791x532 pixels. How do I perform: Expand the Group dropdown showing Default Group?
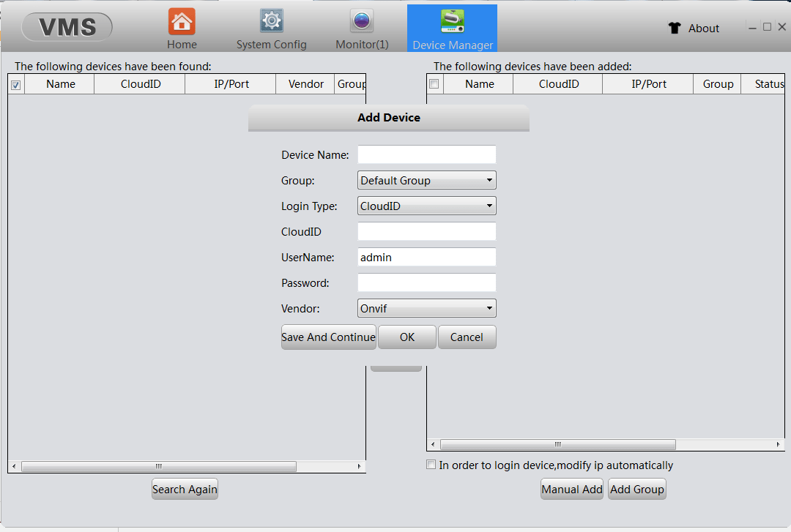[x=427, y=180]
